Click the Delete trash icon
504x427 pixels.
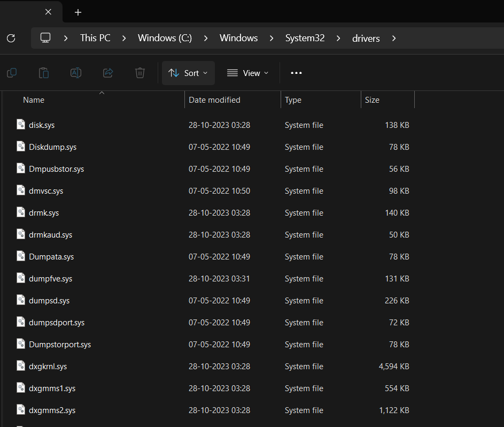coord(139,73)
